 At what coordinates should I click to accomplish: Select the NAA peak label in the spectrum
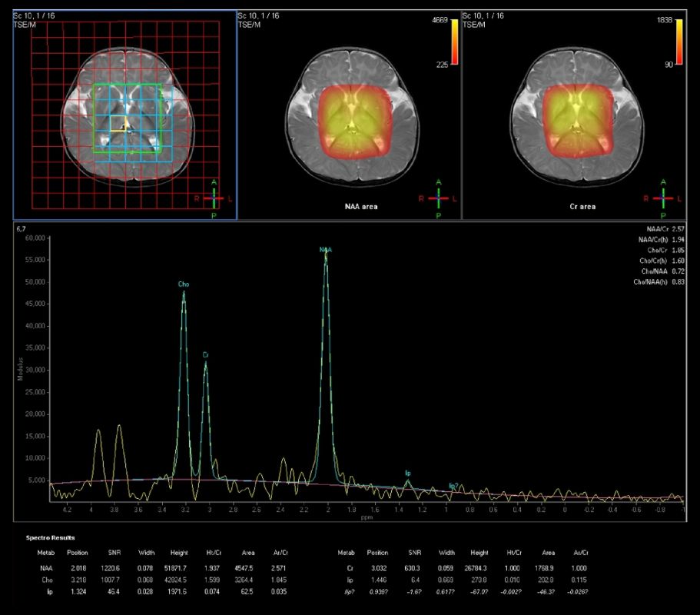[x=326, y=250]
